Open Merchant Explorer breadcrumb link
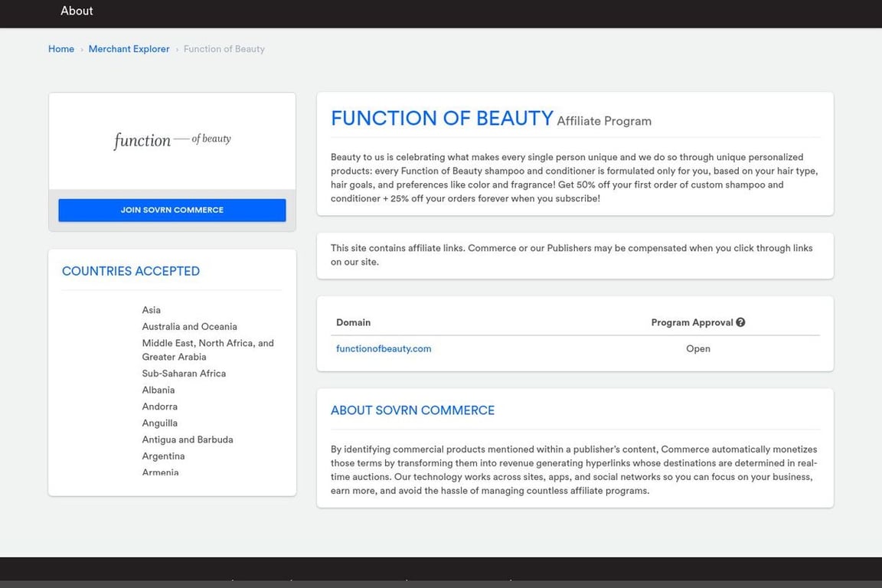The height and width of the screenshot is (588, 882). coord(129,49)
